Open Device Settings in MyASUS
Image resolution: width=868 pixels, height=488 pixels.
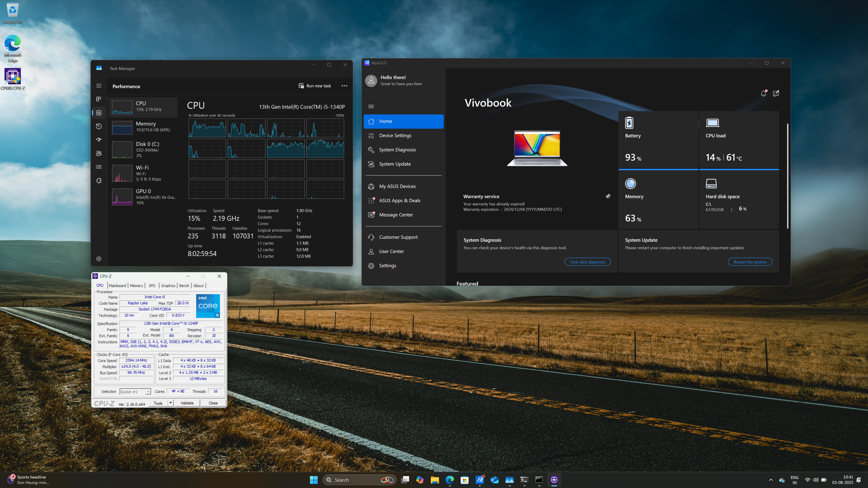pos(403,135)
